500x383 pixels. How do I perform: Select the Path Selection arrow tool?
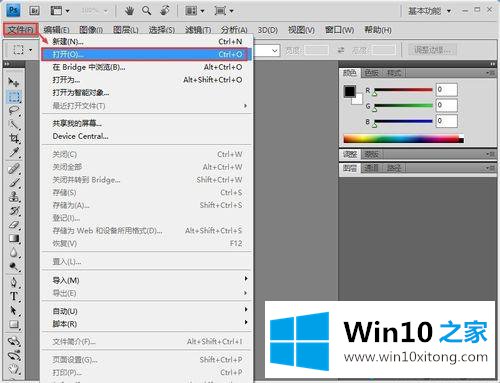tap(14, 310)
